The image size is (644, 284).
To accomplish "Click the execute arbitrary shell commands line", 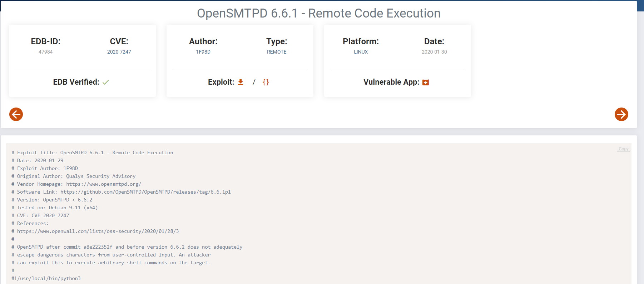I will (111, 263).
